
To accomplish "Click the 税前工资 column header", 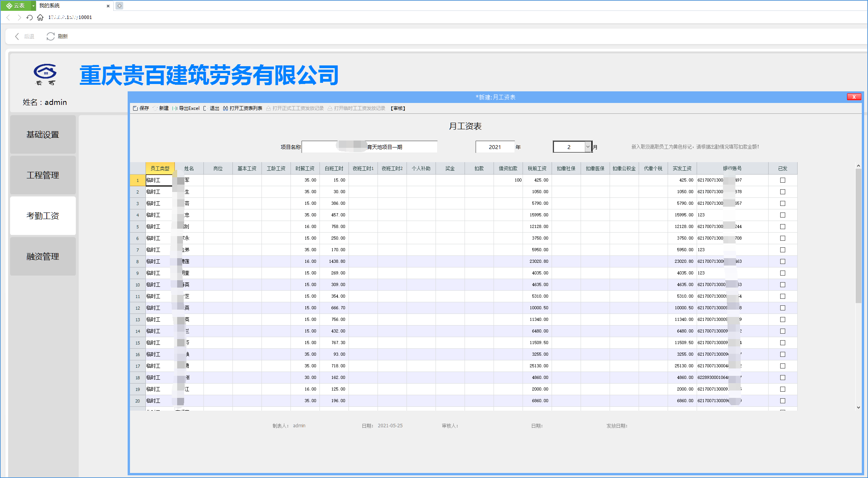I will click(537, 168).
